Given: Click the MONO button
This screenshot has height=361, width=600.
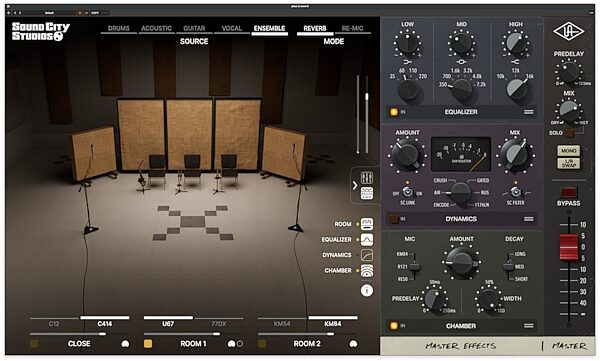Looking at the screenshot, I should (569, 151).
